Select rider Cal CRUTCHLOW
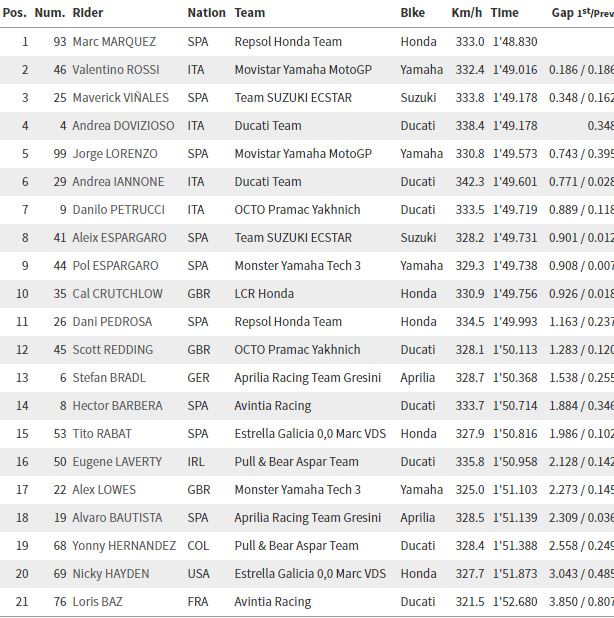The height and width of the screenshot is (618, 614). (117, 294)
